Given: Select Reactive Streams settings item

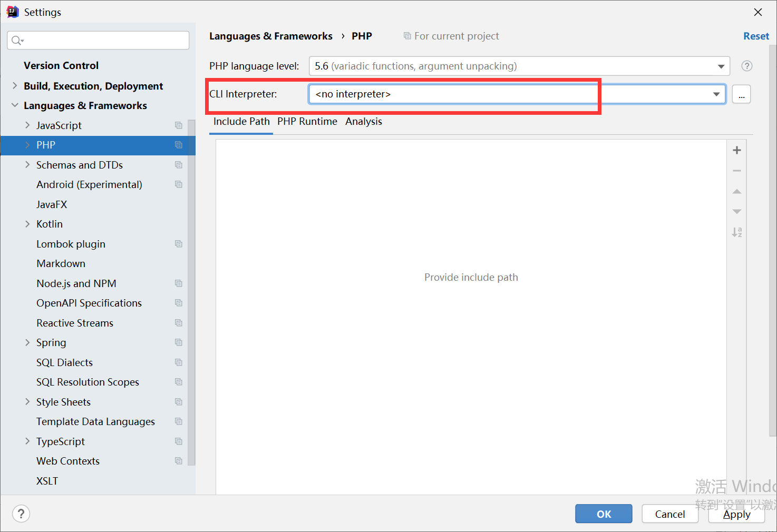Looking at the screenshot, I should point(75,323).
